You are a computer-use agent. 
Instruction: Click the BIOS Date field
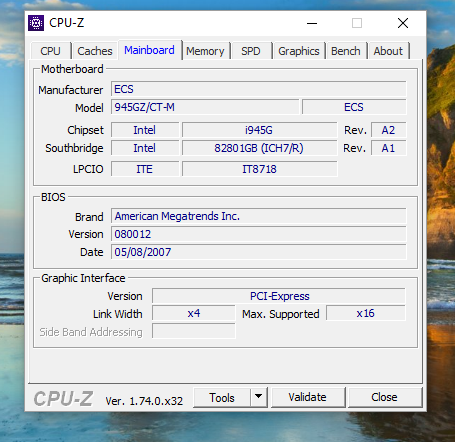point(259,252)
